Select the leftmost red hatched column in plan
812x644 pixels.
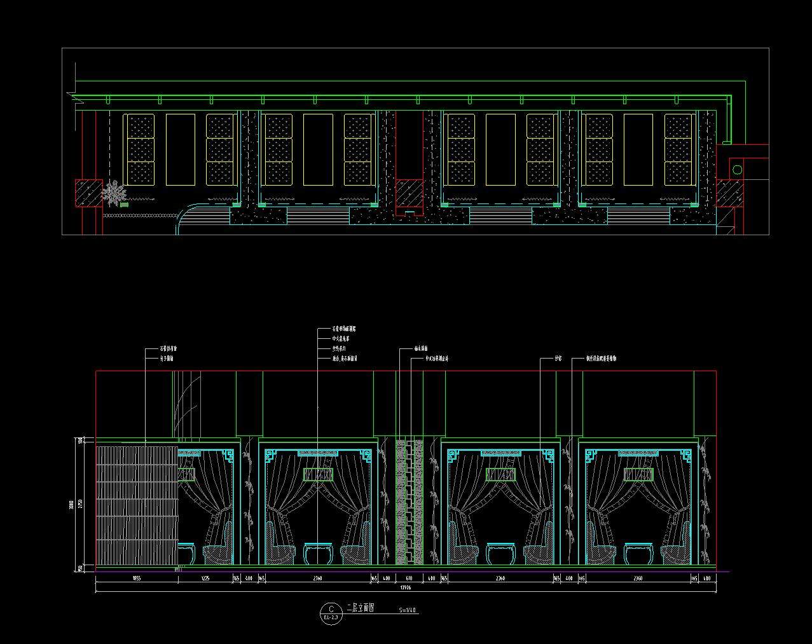pyautogui.click(x=89, y=193)
